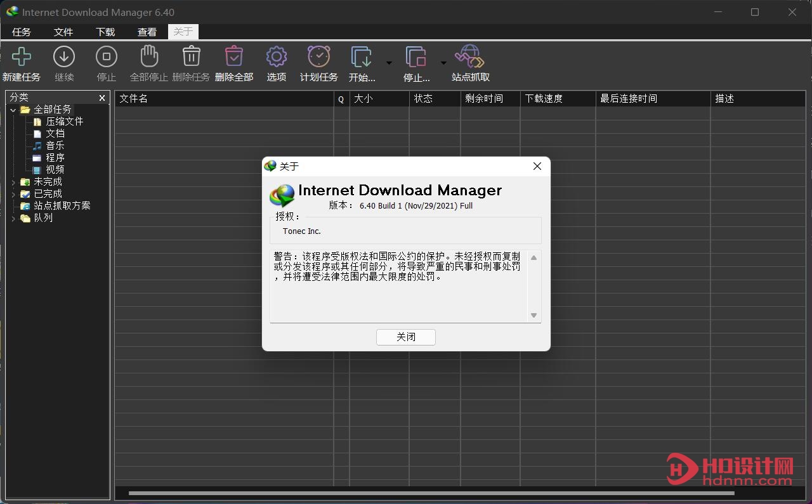Select the 已完成 folder
The width and height of the screenshot is (812, 504).
click(x=48, y=194)
